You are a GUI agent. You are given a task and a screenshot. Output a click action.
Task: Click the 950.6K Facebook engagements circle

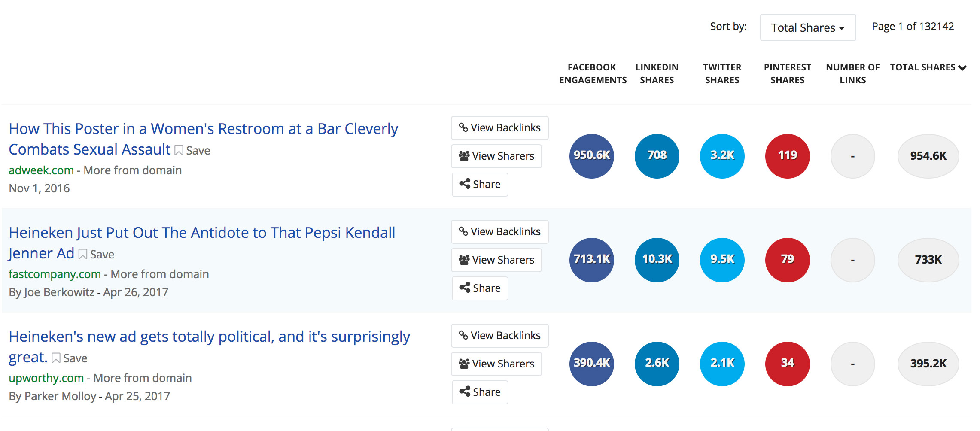pyautogui.click(x=592, y=156)
